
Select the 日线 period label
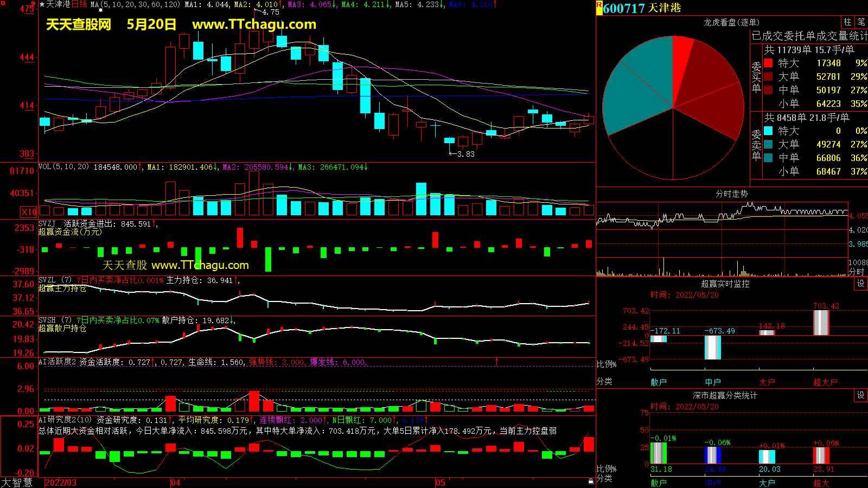79,4
